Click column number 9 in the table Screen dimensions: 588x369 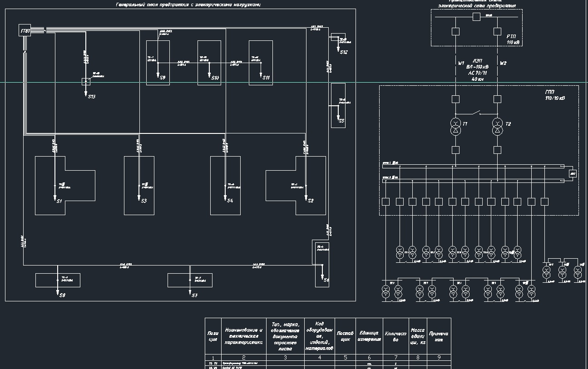click(439, 358)
